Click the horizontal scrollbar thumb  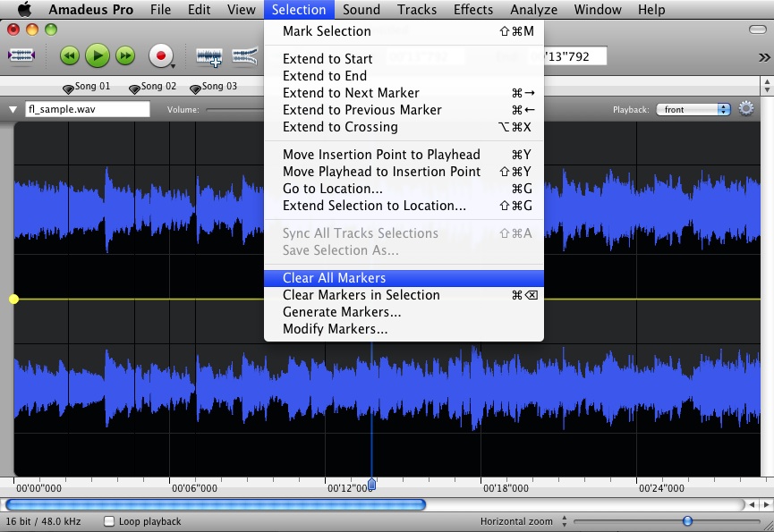click(216, 504)
